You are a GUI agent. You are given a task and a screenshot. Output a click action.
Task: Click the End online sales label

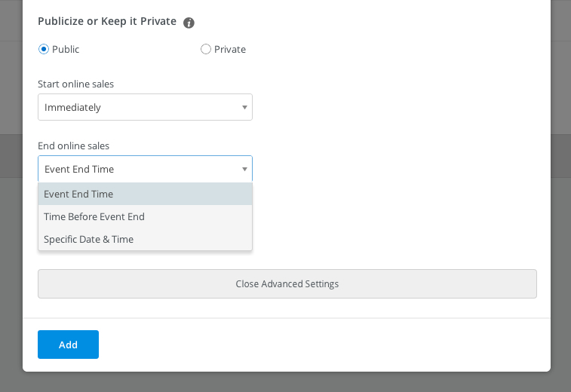point(74,146)
